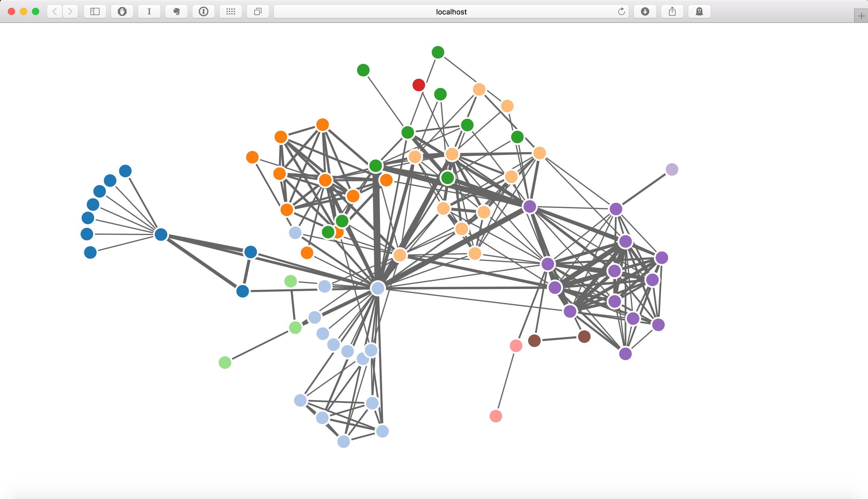Click the red node near the top
Image resolution: width=868 pixels, height=499 pixels.
[x=419, y=85]
